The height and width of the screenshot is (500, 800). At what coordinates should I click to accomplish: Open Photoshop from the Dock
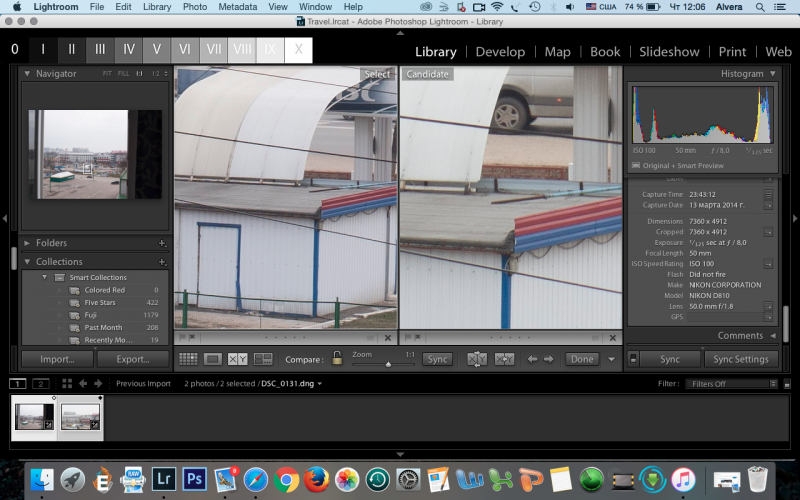tap(194, 480)
